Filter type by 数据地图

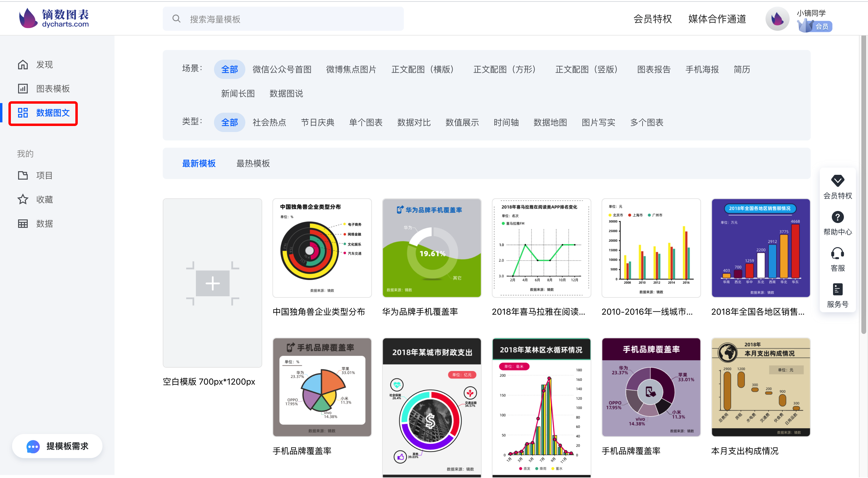550,123
